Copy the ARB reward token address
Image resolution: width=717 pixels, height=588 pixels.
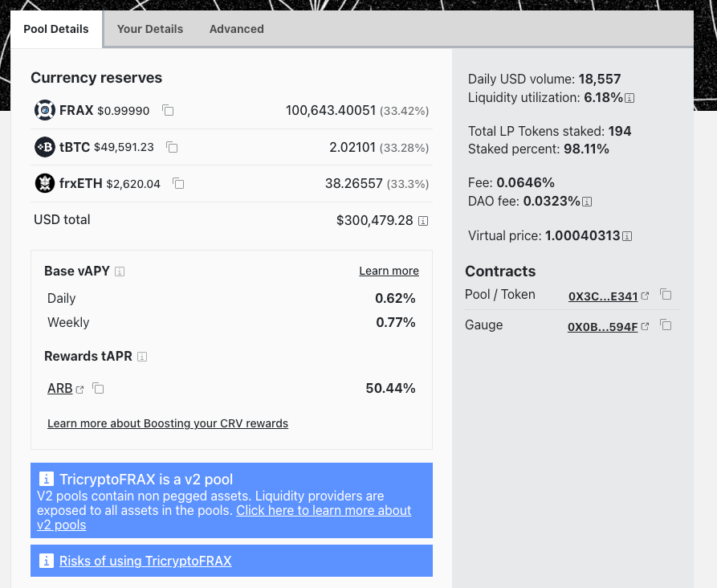(98, 389)
